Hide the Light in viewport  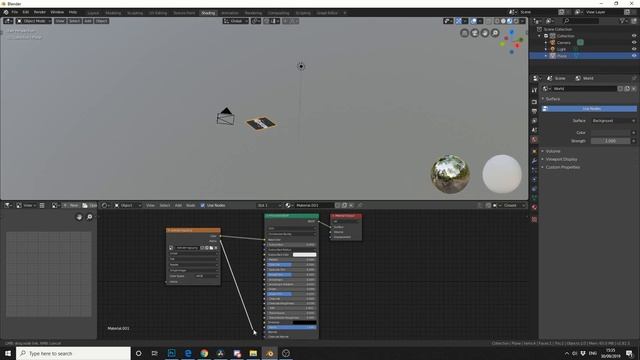click(x=634, y=49)
